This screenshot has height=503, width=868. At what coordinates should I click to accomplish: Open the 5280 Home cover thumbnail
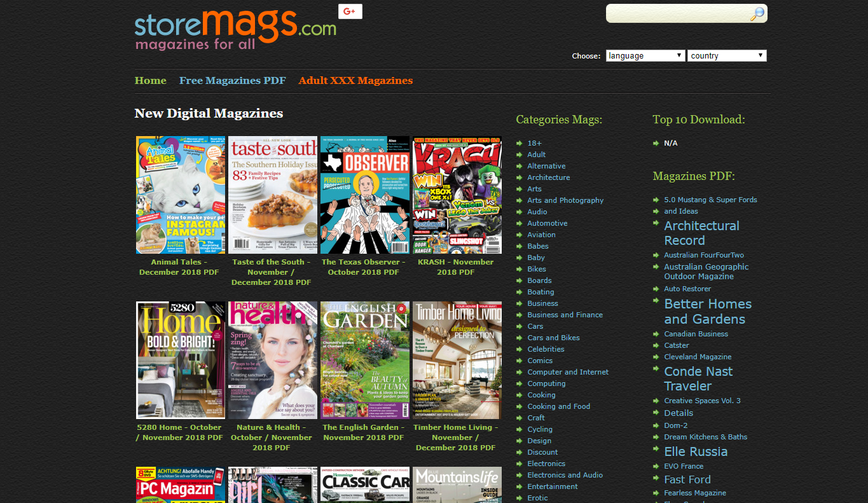[x=181, y=361]
